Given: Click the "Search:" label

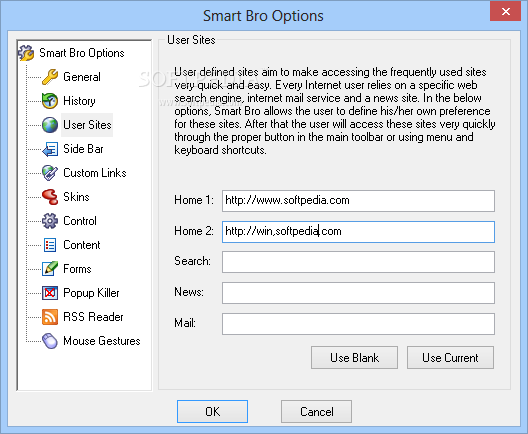Looking at the screenshot, I should tap(192, 261).
